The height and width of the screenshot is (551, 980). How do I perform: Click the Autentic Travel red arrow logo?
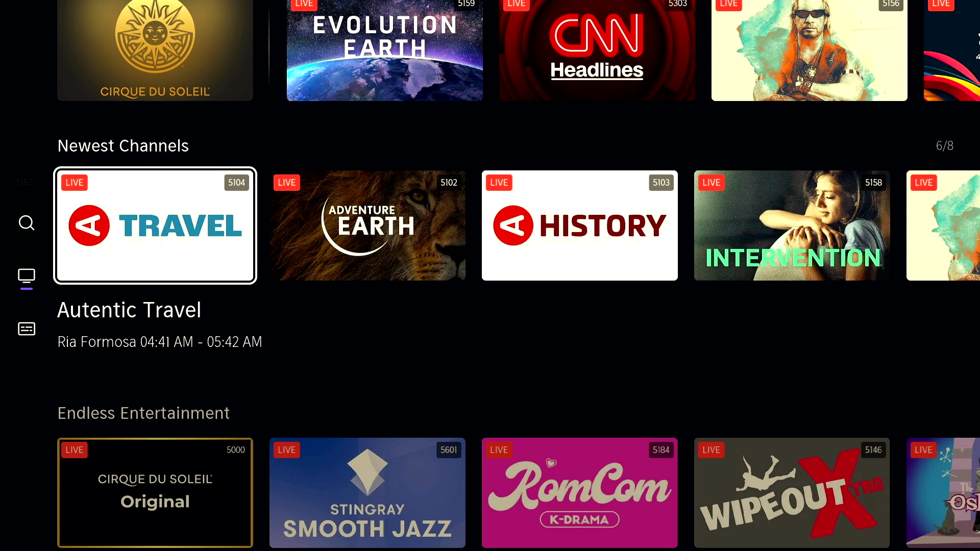coord(89,226)
